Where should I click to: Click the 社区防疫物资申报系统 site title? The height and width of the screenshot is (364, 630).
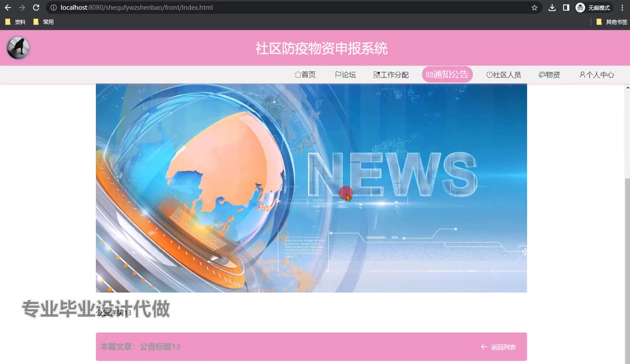[322, 49]
